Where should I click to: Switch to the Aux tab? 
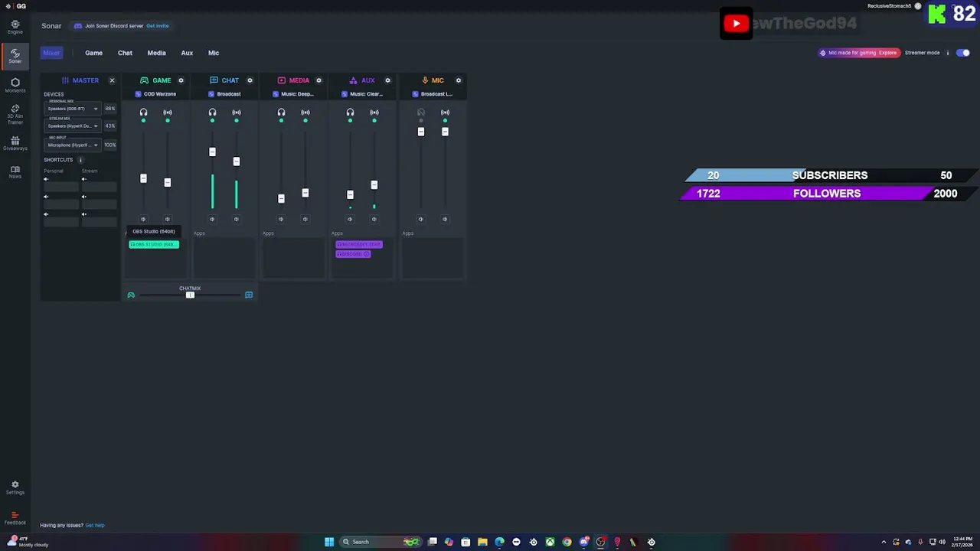[x=187, y=53]
